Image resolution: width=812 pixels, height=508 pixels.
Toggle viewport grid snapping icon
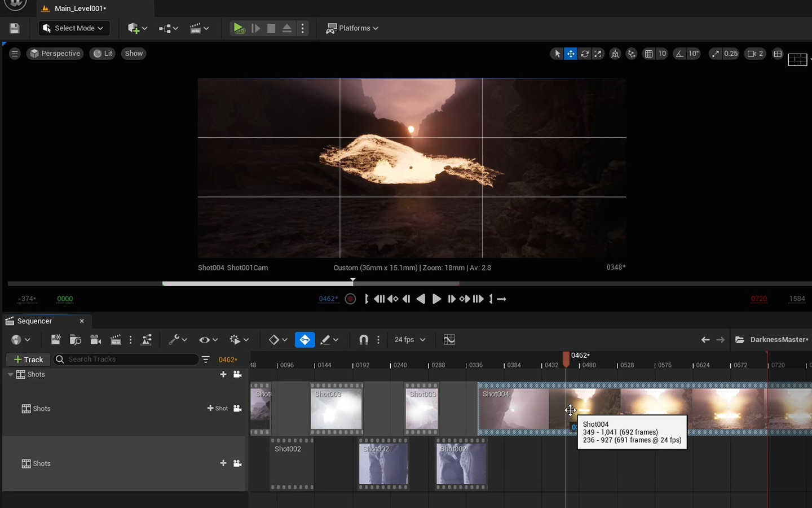click(x=649, y=54)
